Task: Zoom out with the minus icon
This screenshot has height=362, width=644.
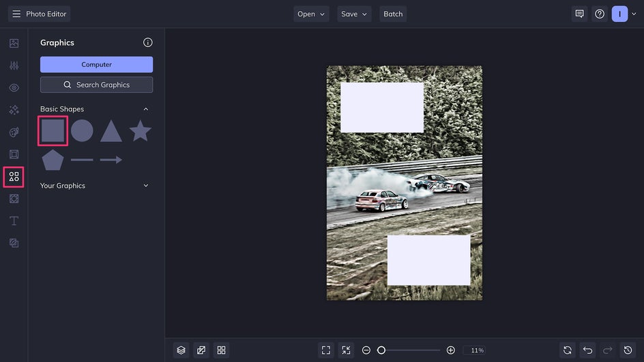Action: point(366,350)
